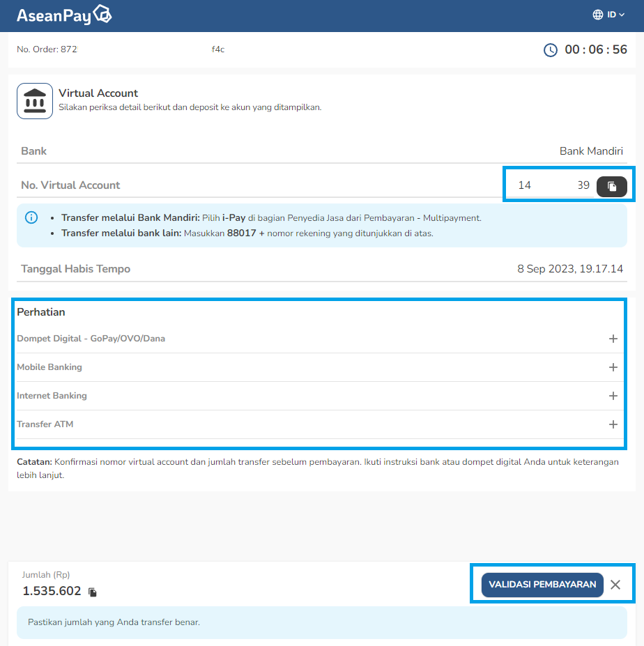The height and width of the screenshot is (646, 644).
Task: Click the AseanPay logo
Action: (64, 15)
